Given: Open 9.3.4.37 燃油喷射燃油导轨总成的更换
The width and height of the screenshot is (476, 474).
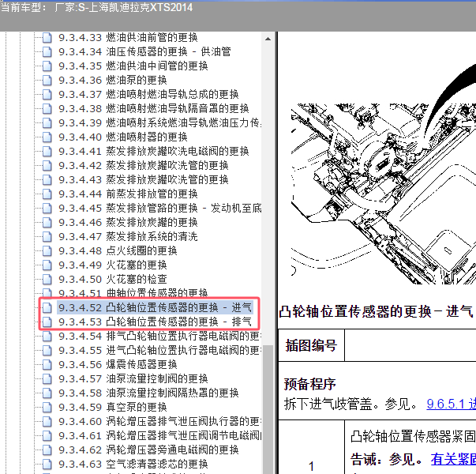Looking at the screenshot, I should click(x=148, y=95).
